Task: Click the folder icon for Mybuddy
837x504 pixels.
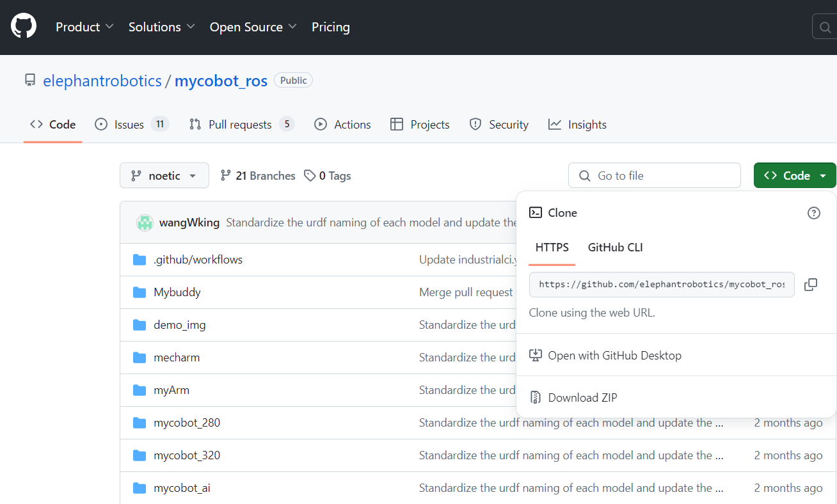Action: click(139, 292)
